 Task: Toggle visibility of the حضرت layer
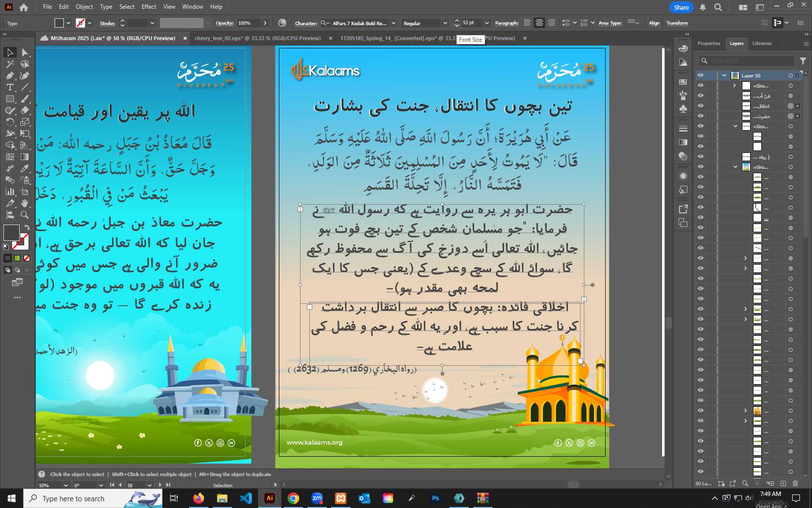(700, 116)
